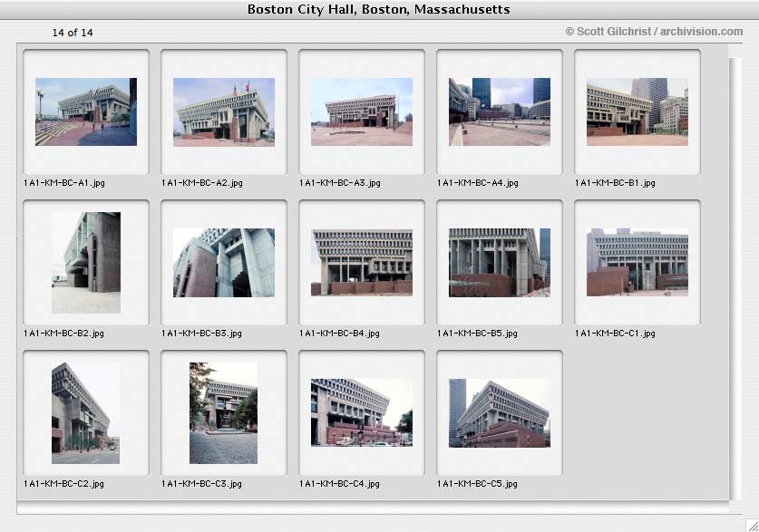Click the filename label 1A1-KM-BC-C3.jpg
759x532 pixels.
click(x=202, y=484)
